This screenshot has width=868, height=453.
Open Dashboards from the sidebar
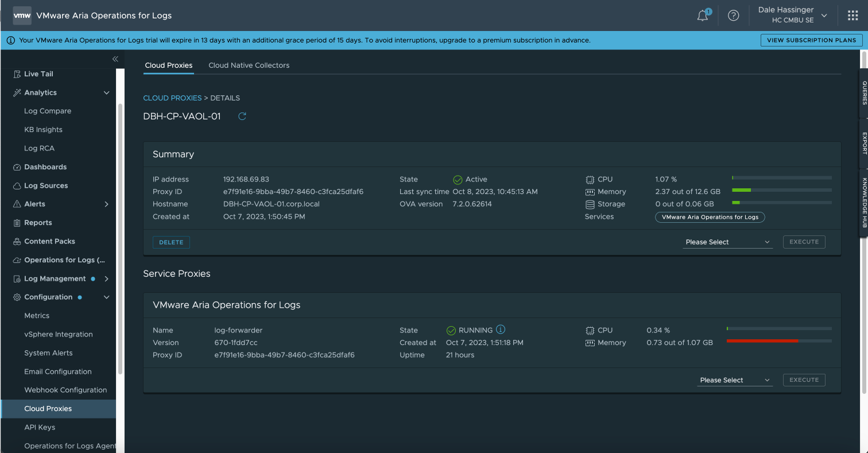(45, 167)
